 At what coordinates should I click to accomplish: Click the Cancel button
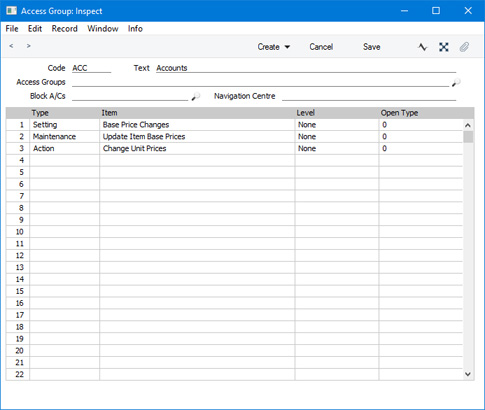point(321,47)
